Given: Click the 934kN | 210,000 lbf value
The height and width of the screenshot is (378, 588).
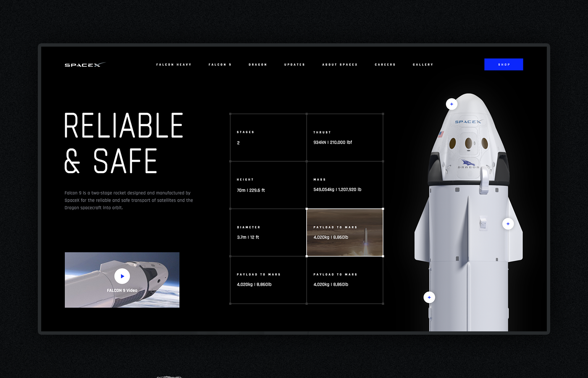Looking at the screenshot, I should coord(333,142).
